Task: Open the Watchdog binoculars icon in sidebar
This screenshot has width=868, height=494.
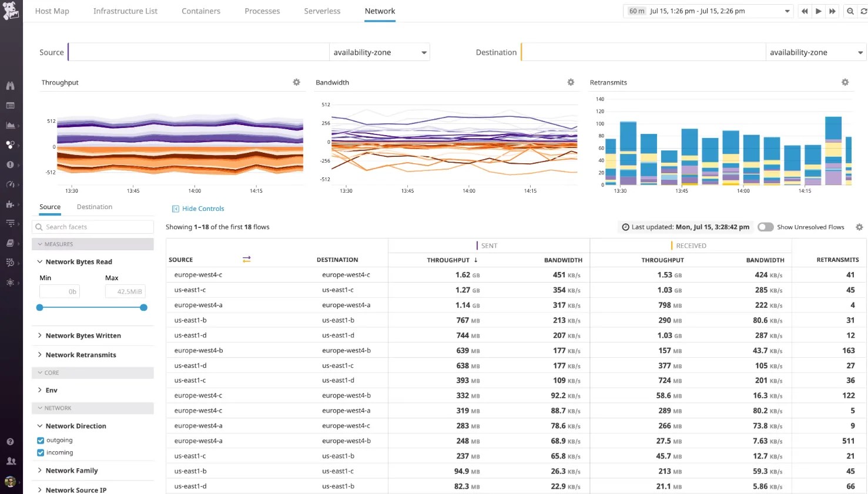Action: [x=10, y=85]
